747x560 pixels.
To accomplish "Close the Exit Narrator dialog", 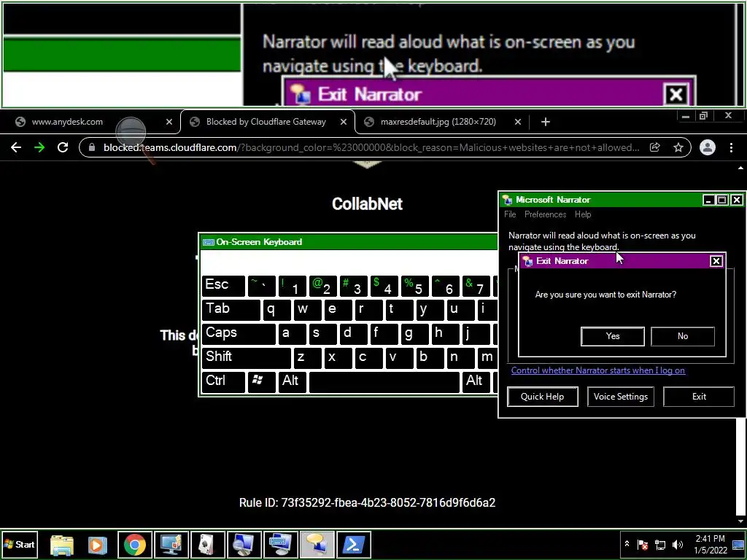I will [716, 261].
